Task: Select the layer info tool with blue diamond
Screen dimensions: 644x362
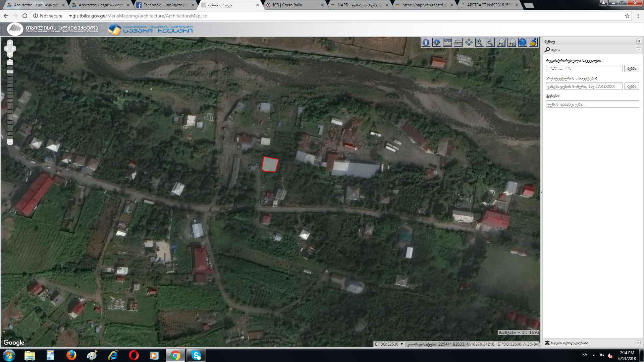Action: click(436, 42)
